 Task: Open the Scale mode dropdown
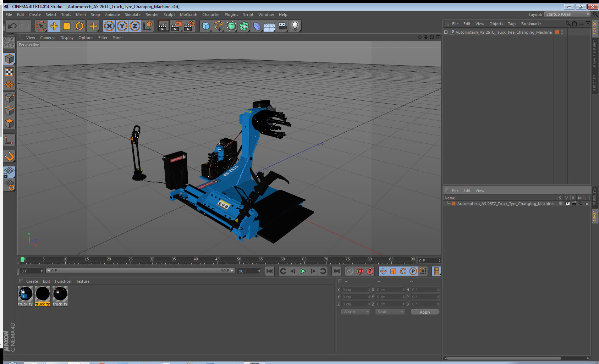tap(390, 312)
